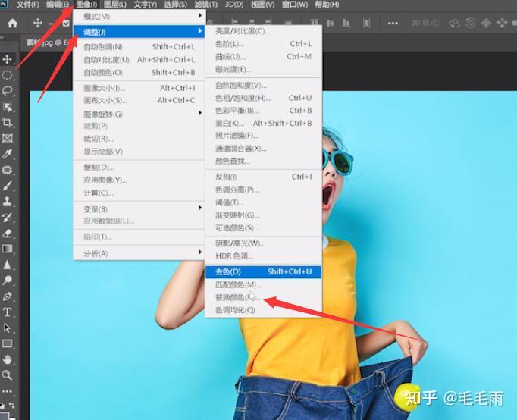Choose 亮度/对比度(C) adjustment

click(264, 31)
